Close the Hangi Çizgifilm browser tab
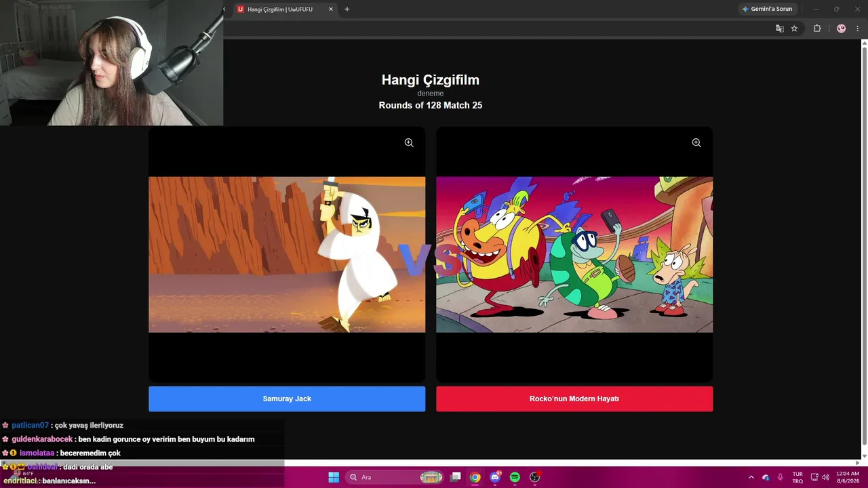868x488 pixels. pyautogui.click(x=331, y=9)
